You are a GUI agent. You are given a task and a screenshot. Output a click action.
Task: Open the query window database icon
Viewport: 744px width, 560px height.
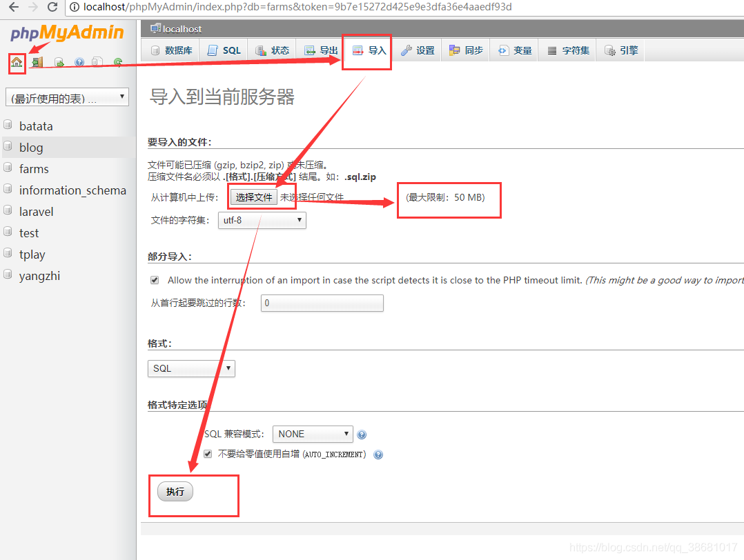59,62
